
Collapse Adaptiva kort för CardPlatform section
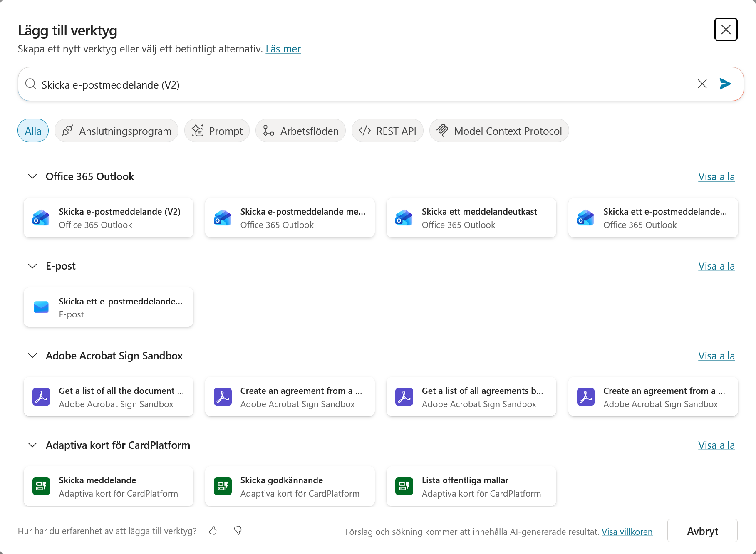click(x=32, y=445)
